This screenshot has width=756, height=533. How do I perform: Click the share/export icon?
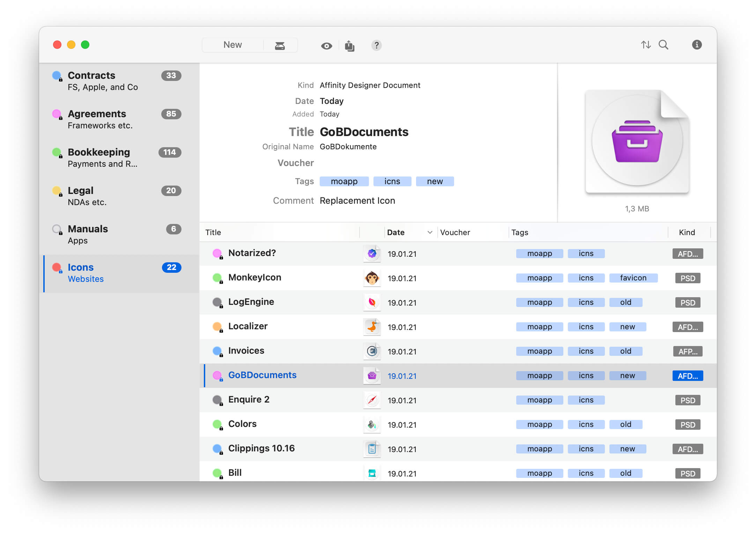349,46
